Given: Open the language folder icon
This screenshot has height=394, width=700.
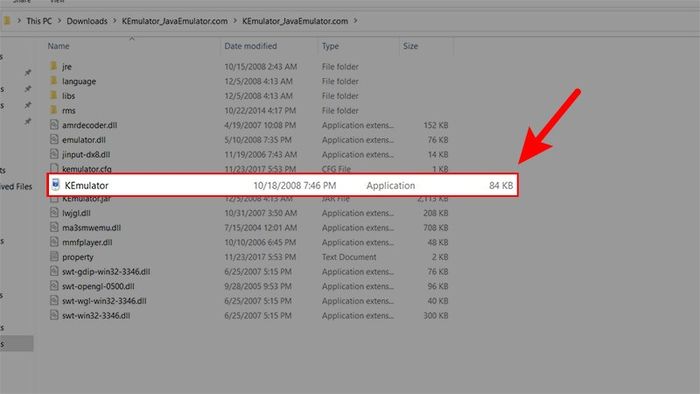Looking at the screenshot, I should (54, 81).
